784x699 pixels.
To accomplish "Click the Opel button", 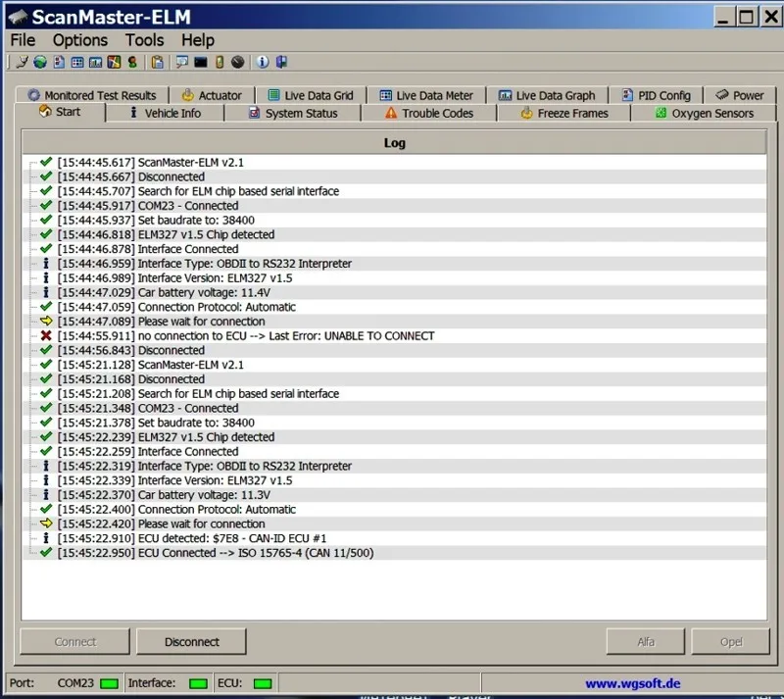I will coord(730,641).
